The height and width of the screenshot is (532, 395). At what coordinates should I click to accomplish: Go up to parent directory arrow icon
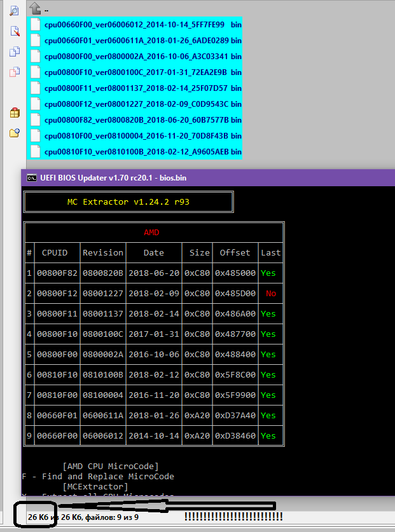[34, 8]
